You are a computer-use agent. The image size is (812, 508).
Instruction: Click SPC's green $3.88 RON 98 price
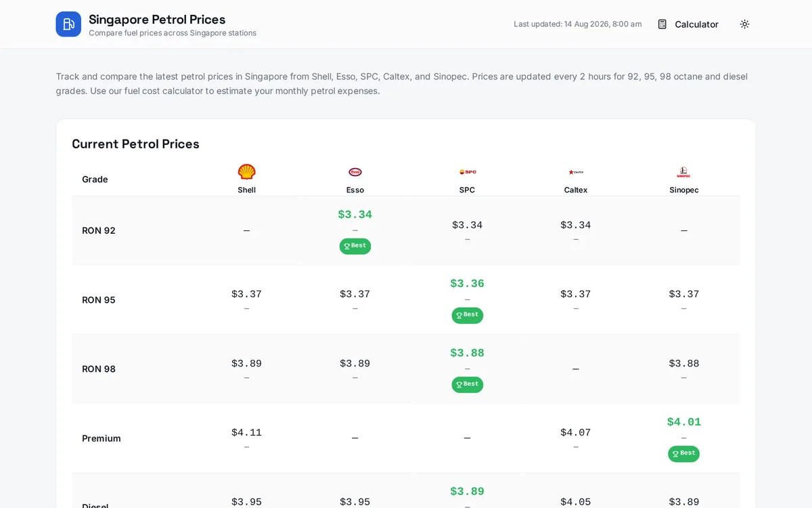pos(468,353)
